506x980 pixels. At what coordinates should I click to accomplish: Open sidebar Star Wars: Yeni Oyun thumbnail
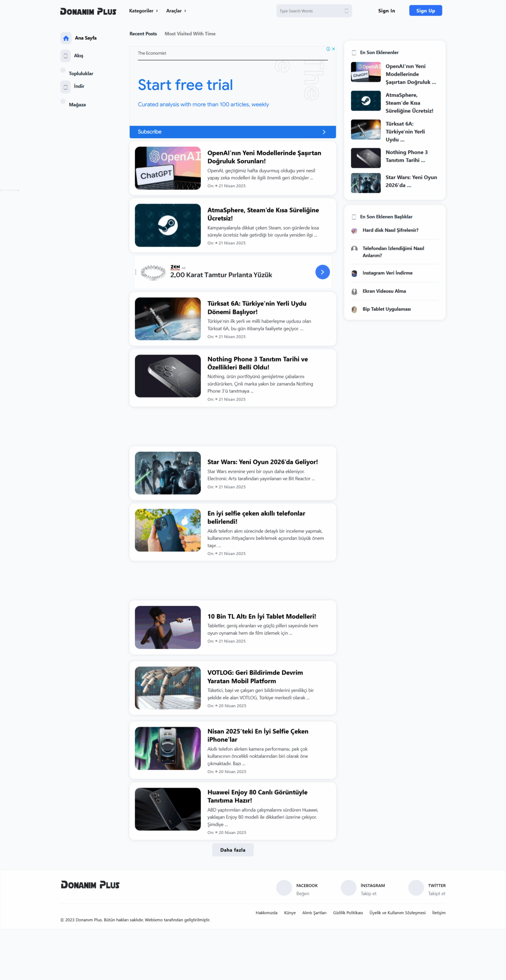(x=366, y=183)
